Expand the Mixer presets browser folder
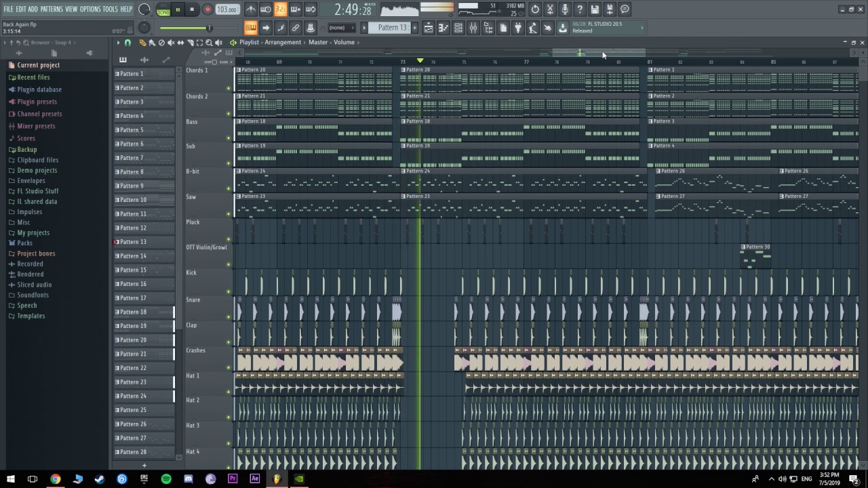The width and height of the screenshot is (868, 488). 36,126
